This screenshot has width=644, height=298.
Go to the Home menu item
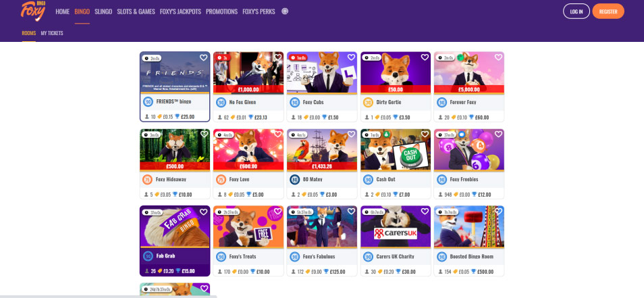point(62,11)
